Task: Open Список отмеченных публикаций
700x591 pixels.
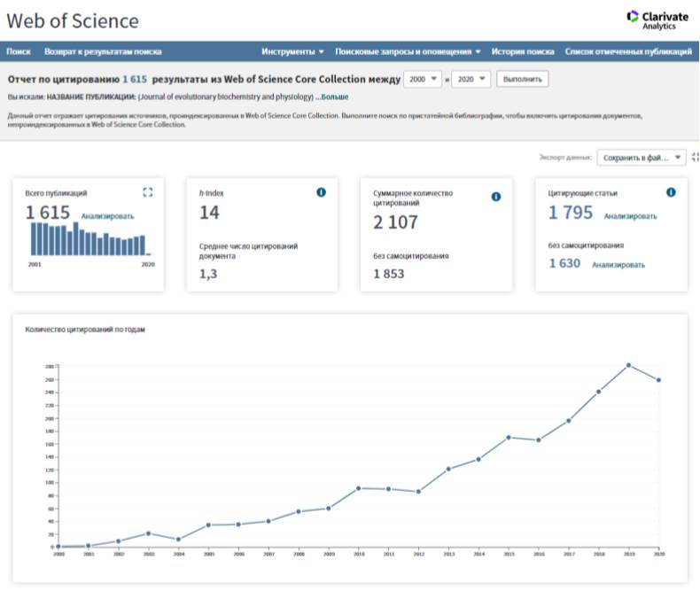Action: click(628, 51)
